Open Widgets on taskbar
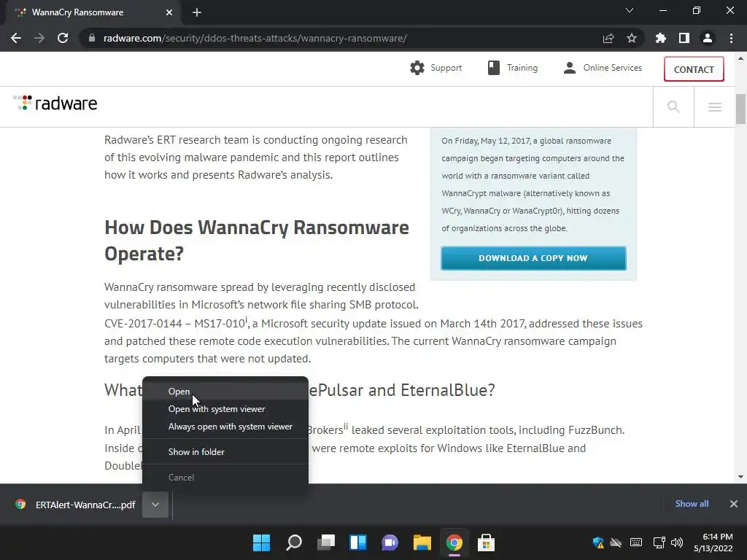This screenshot has height=560, width=747. [357, 542]
